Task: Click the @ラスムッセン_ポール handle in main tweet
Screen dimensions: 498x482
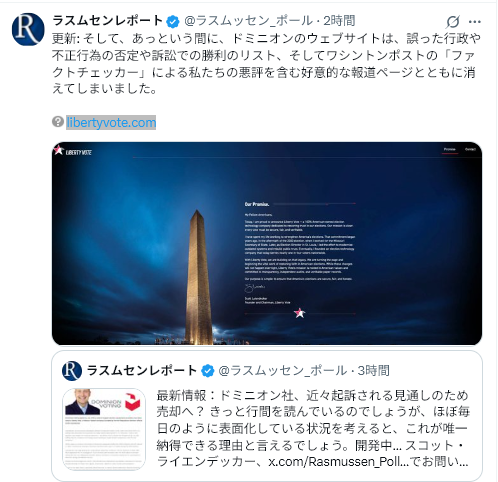Action: tap(248, 21)
